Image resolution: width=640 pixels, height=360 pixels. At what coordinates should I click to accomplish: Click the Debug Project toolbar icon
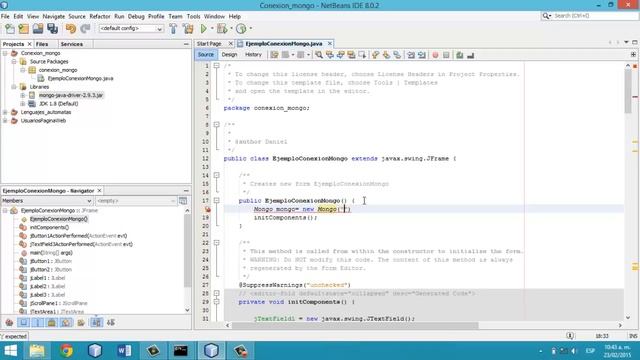[x=222, y=29]
